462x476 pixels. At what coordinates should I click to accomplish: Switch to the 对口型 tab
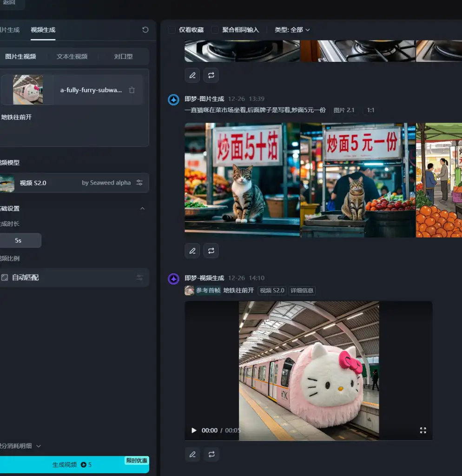(x=123, y=57)
